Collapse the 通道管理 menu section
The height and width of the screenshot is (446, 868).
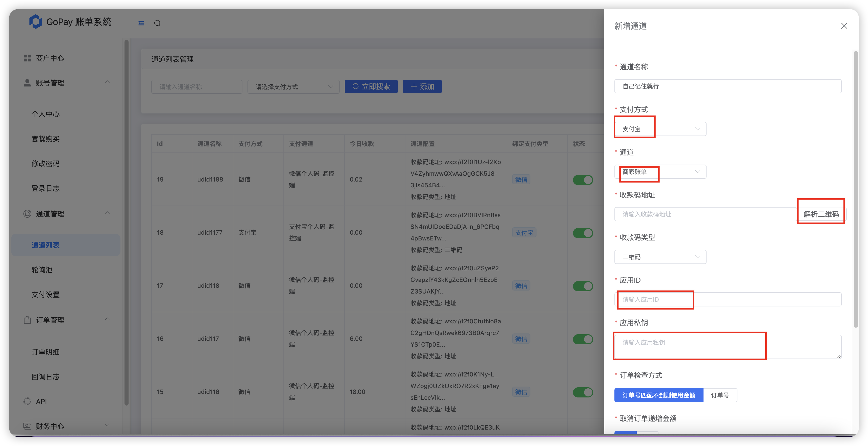(x=107, y=213)
